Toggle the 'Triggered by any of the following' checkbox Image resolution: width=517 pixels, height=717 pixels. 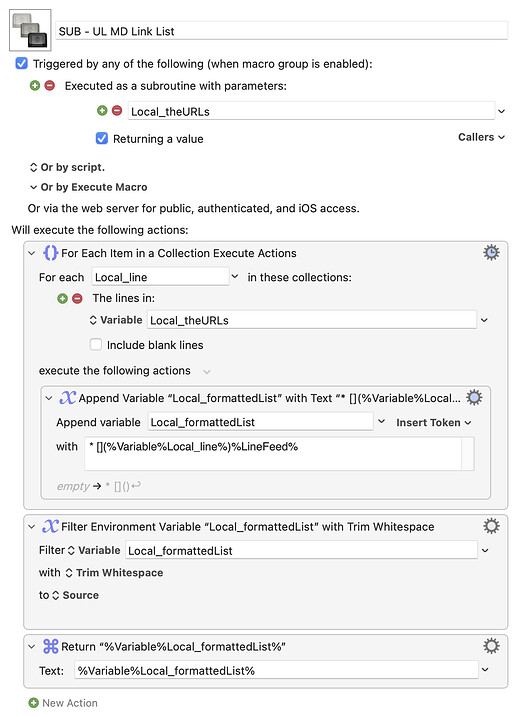[x=21, y=63]
